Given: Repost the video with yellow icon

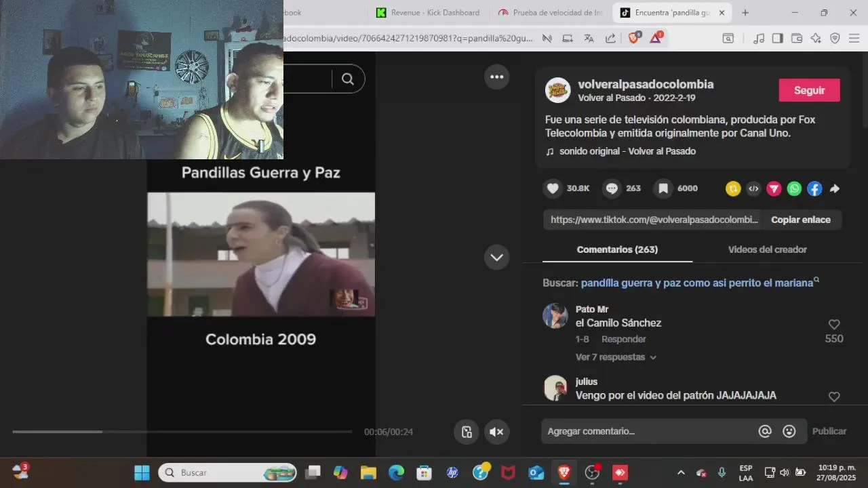Looking at the screenshot, I should tap(733, 189).
